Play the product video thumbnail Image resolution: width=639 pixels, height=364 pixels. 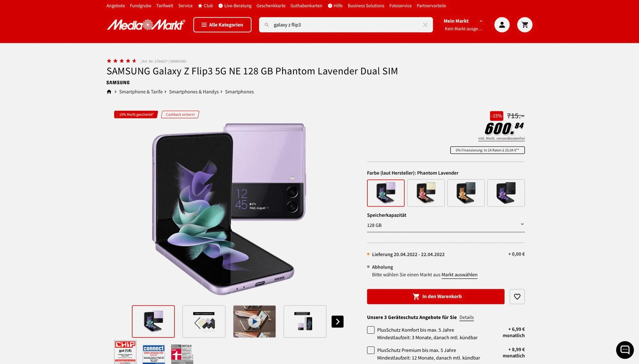(255, 321)
